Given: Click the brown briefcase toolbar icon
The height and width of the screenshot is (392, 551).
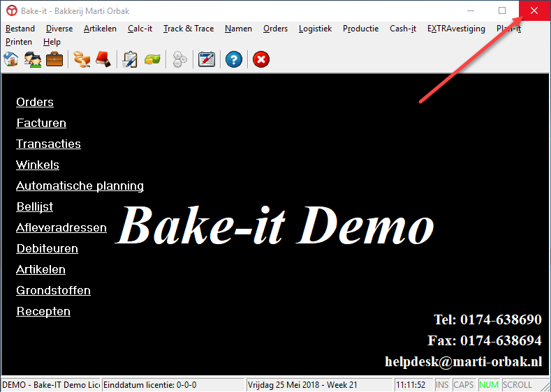Looking at the screenshot, I should [x=54, y=59].
